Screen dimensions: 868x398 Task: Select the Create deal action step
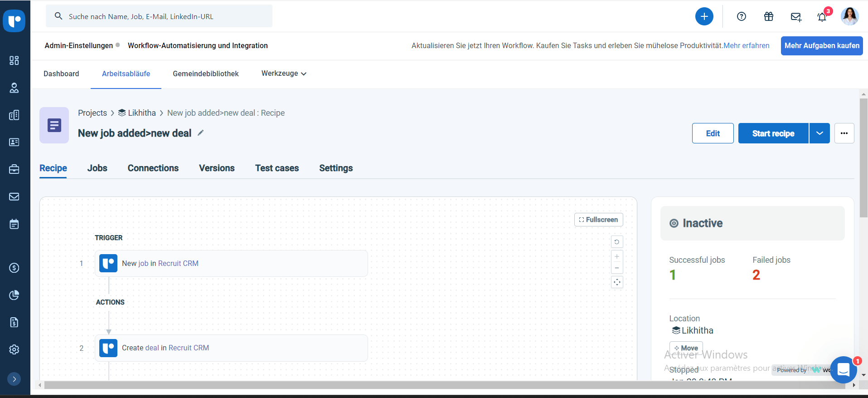tap(231, 348)
